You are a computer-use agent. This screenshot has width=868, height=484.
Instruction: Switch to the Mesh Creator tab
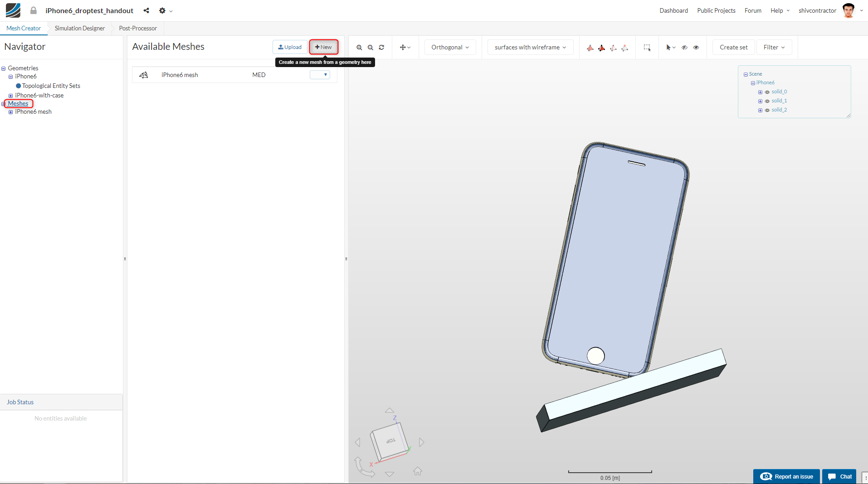click(24, 28)
